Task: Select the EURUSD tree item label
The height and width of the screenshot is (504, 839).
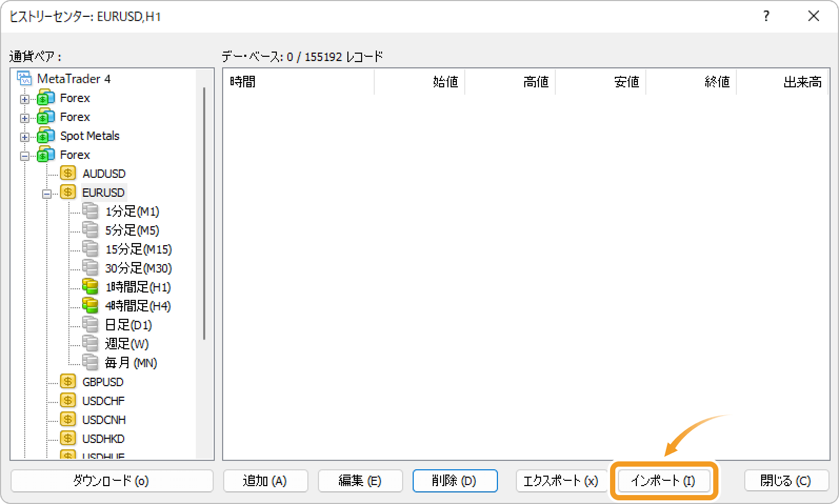Action: [x=104, y=193]
